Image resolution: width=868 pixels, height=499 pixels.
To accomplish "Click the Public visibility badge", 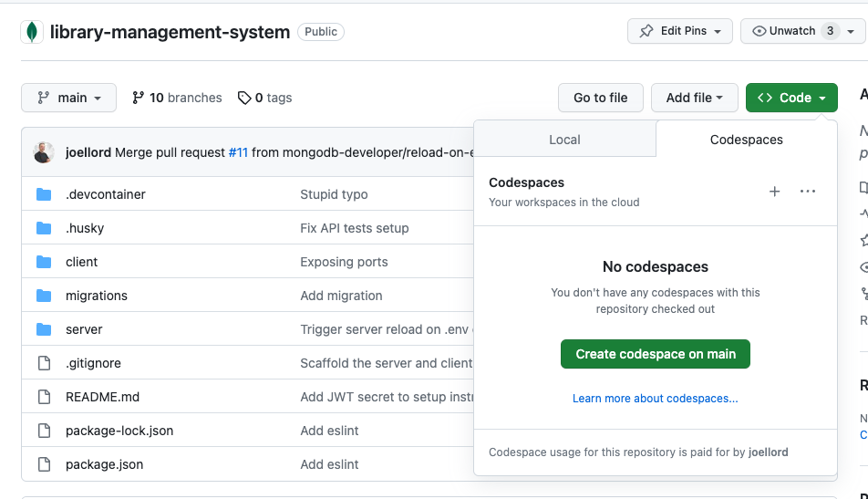I will click(x=321, y=32).
